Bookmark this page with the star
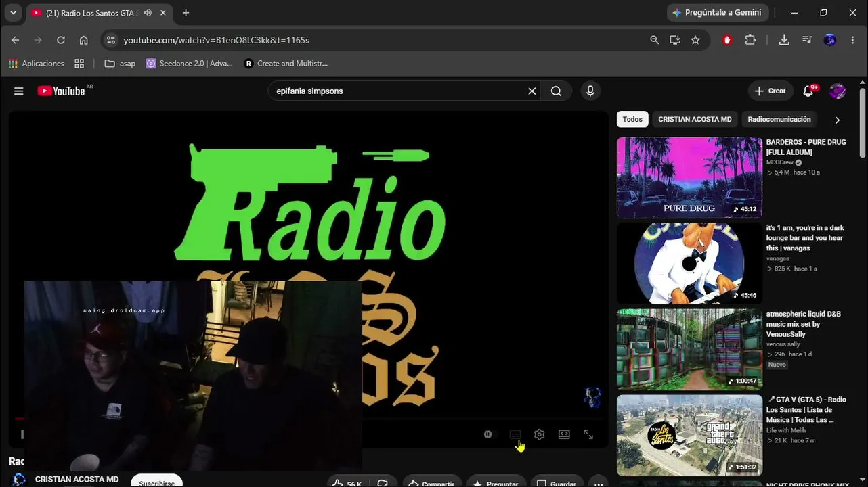This screenshot has width=868, height=487. coord(695,40)
